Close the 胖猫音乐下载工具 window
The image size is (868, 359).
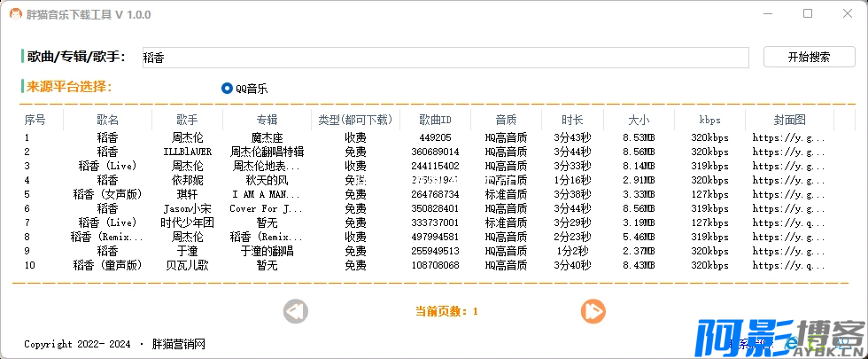tap(848, 14)
